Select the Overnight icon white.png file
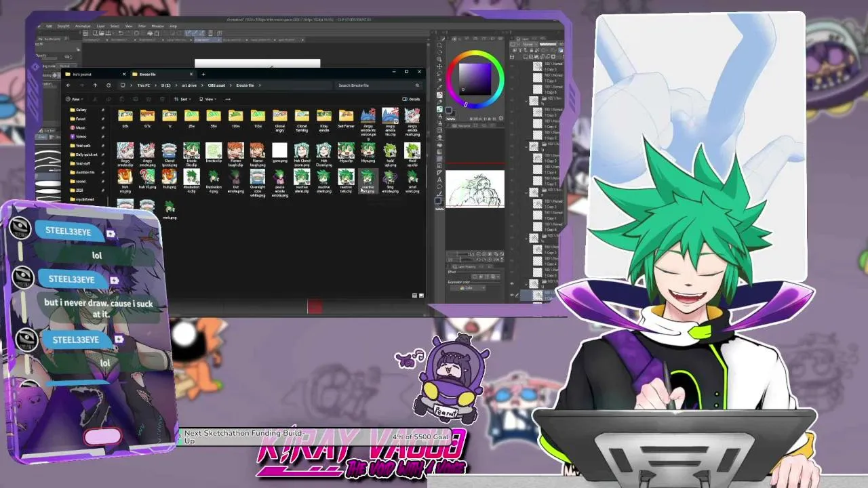Image resolution: width=868 pixels, height=488 pixels. click(258, 183)
